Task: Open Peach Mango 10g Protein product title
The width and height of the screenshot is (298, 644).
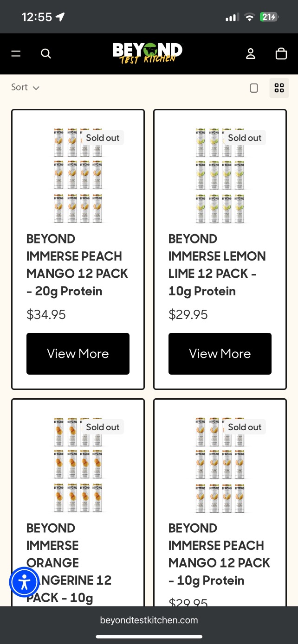Action: click(x=219, y=555)
